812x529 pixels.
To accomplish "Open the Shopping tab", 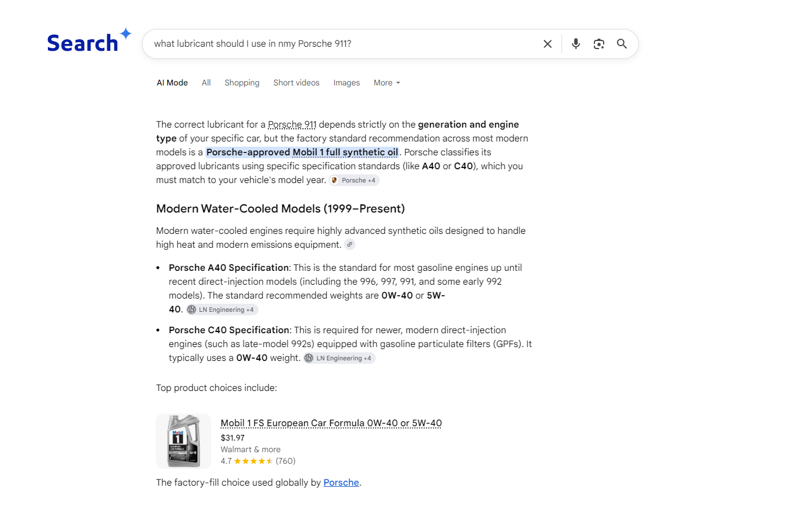I will click(x=242, y=83).
